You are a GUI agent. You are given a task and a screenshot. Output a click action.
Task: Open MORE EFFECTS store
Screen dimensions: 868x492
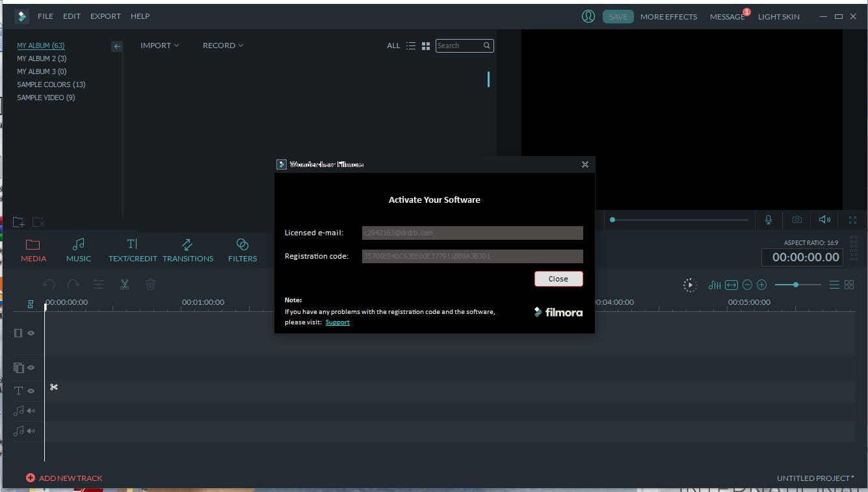(668, 16)
